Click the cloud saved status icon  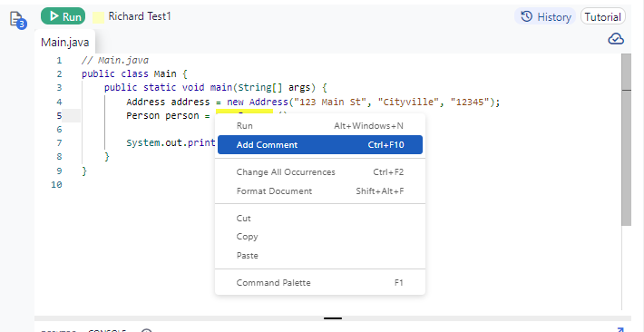[x=616, y=39]
